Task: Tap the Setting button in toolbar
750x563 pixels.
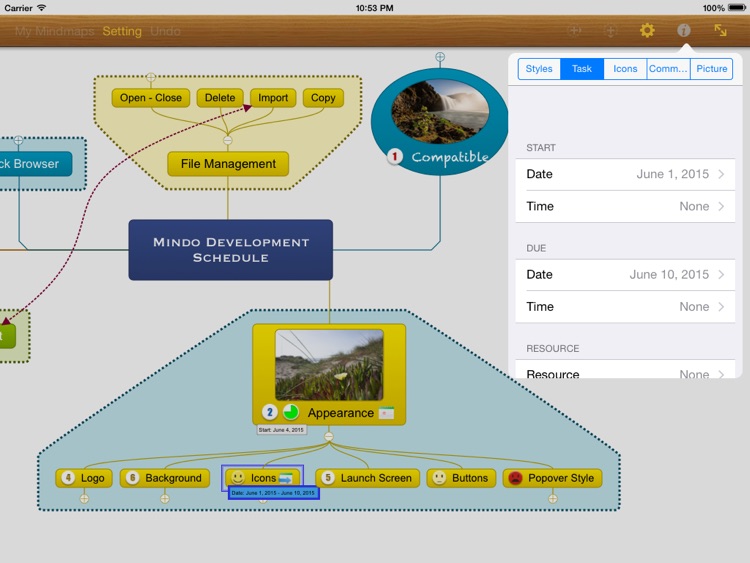Action: [x=122, y=32]
